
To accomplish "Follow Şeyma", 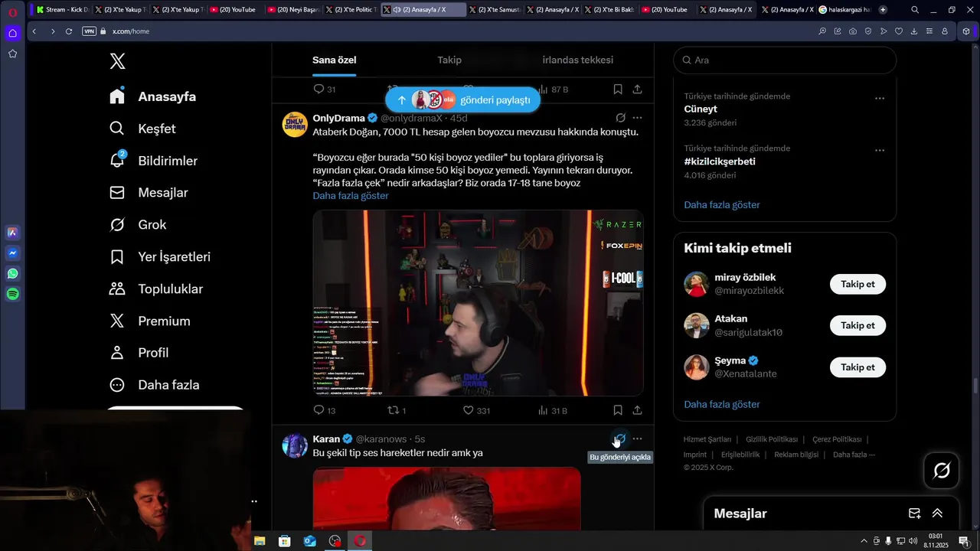I will click(857, 367).
